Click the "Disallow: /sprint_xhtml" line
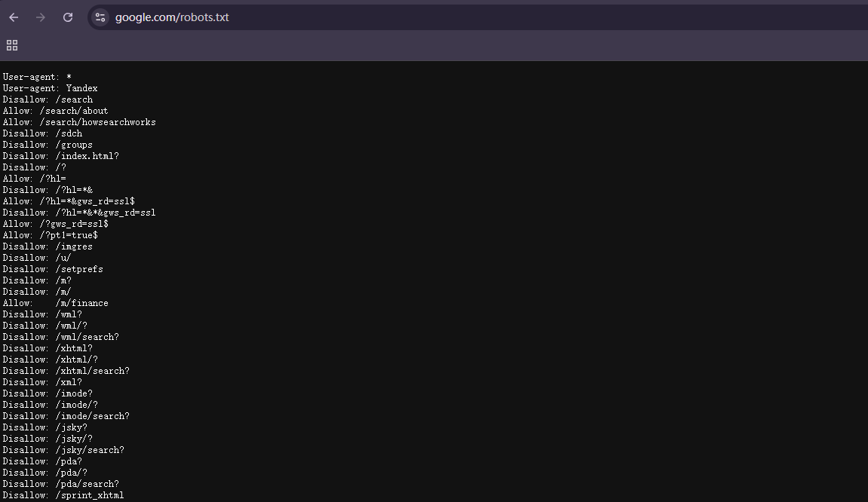The image size is (868, 502). click(63, 495)
